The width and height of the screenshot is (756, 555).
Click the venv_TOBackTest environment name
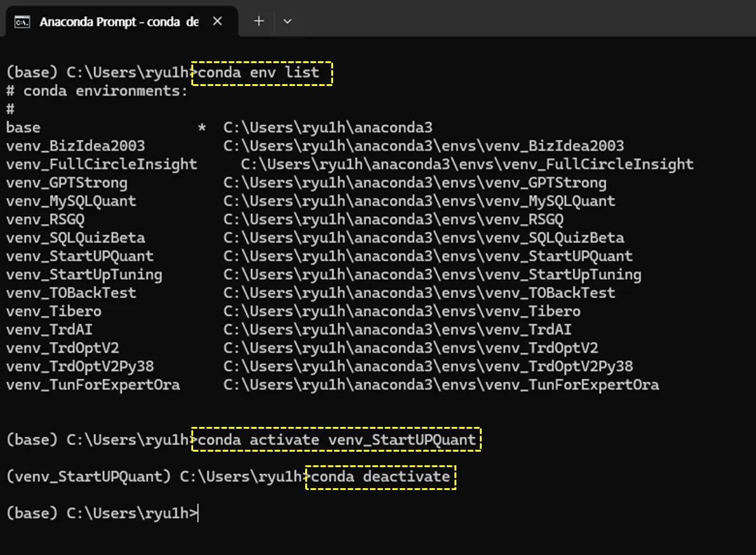point(71,293)
